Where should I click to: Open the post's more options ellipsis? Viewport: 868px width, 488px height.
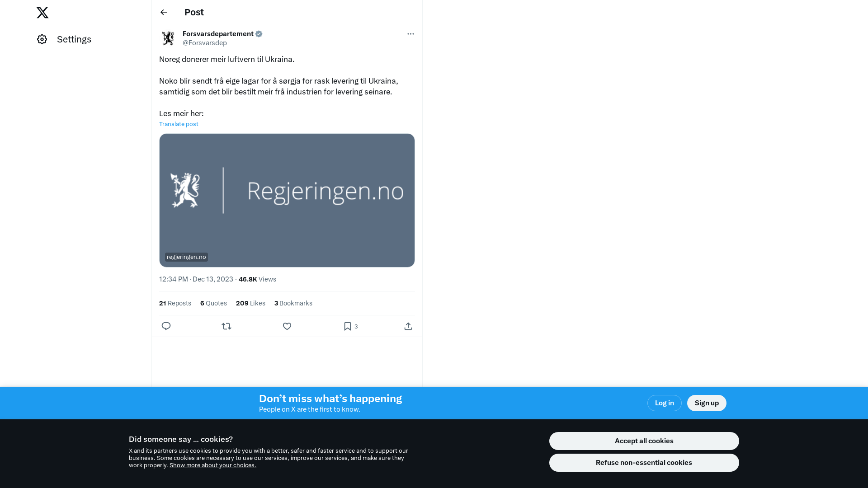[x=410, y=34]
